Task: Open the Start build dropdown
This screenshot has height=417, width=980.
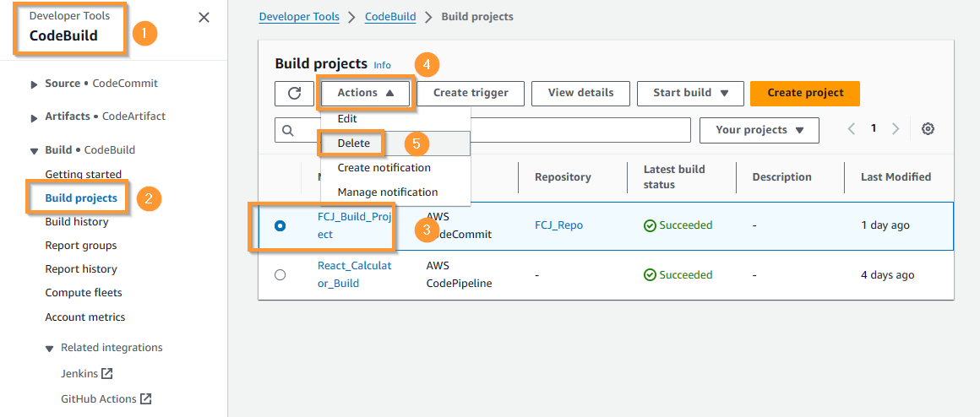Action: tap(690, 93)
